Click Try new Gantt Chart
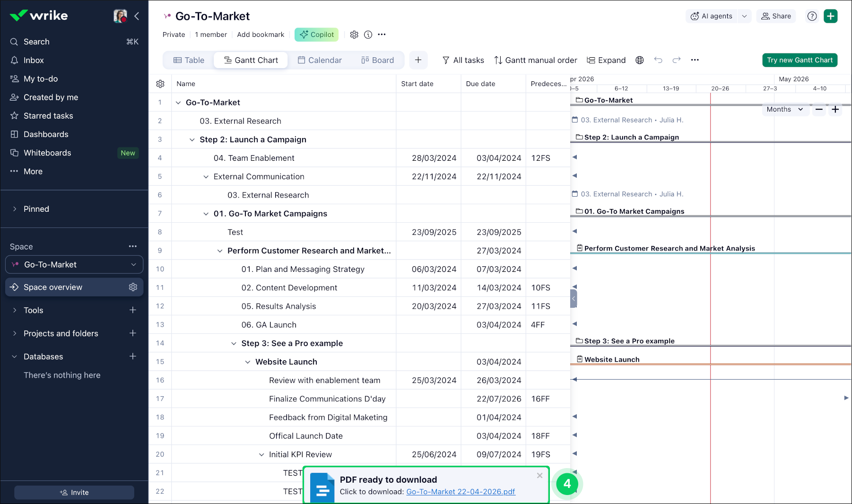Image resolution: width=852 pixels, height=504 pixels. pos(800,60)
